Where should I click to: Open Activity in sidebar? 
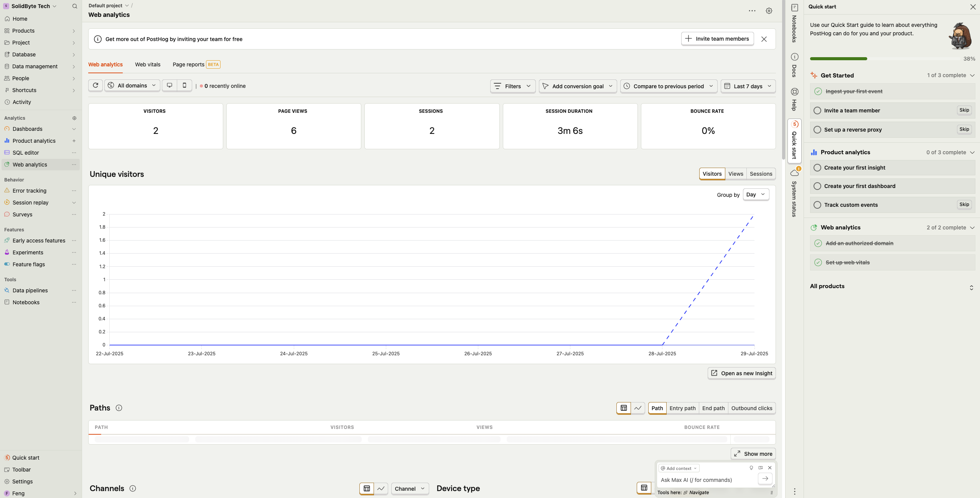click(40, 102)
